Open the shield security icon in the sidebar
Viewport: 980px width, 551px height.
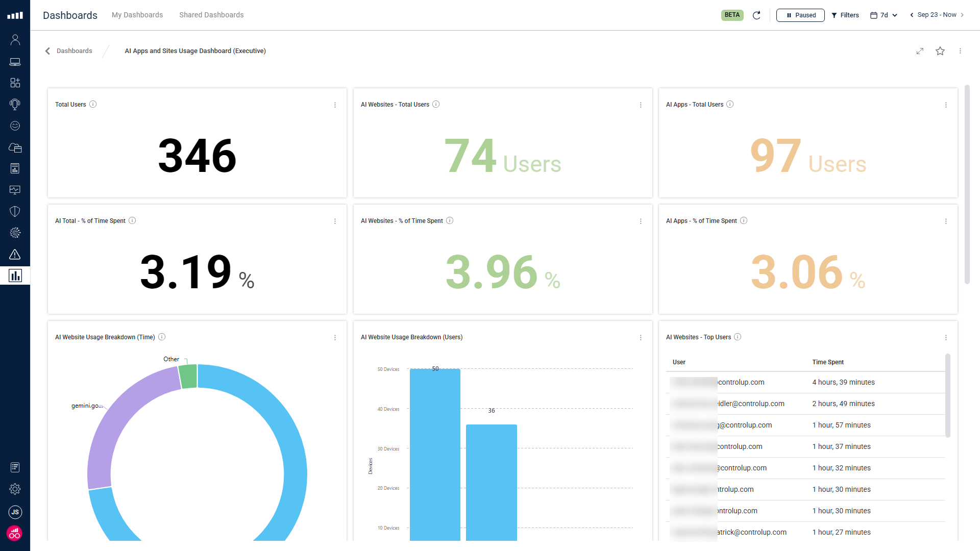coord(15,211)
